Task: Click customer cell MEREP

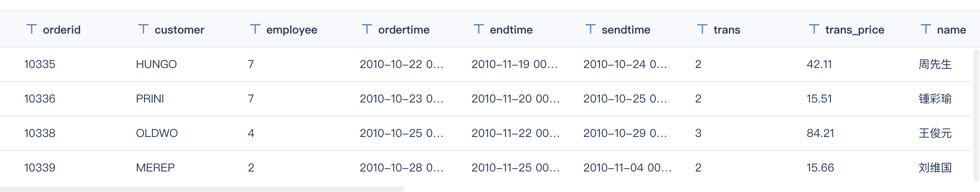Action: coord(155,168)
